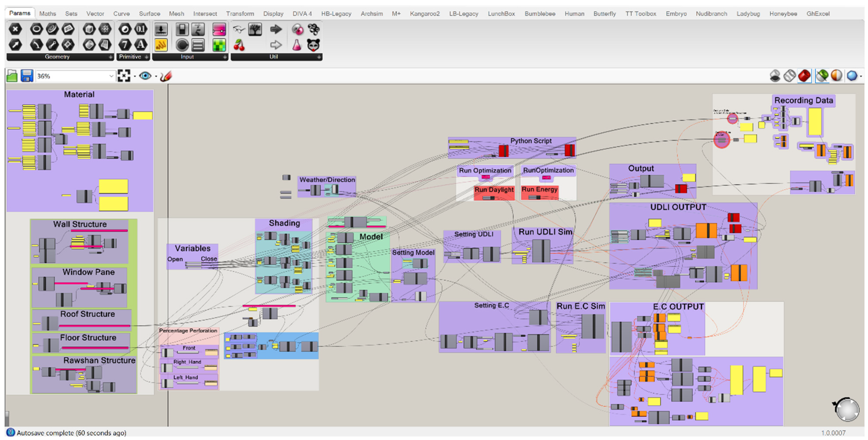Click the yellow panel in Recording Data
Viewport: 868px width, 440px height.
pos(815,122)
